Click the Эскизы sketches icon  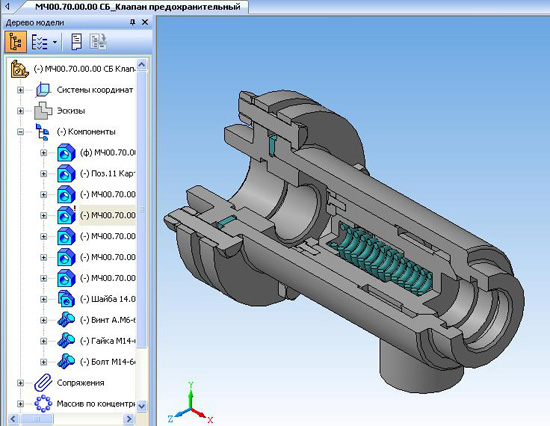(x=43, y=111)
